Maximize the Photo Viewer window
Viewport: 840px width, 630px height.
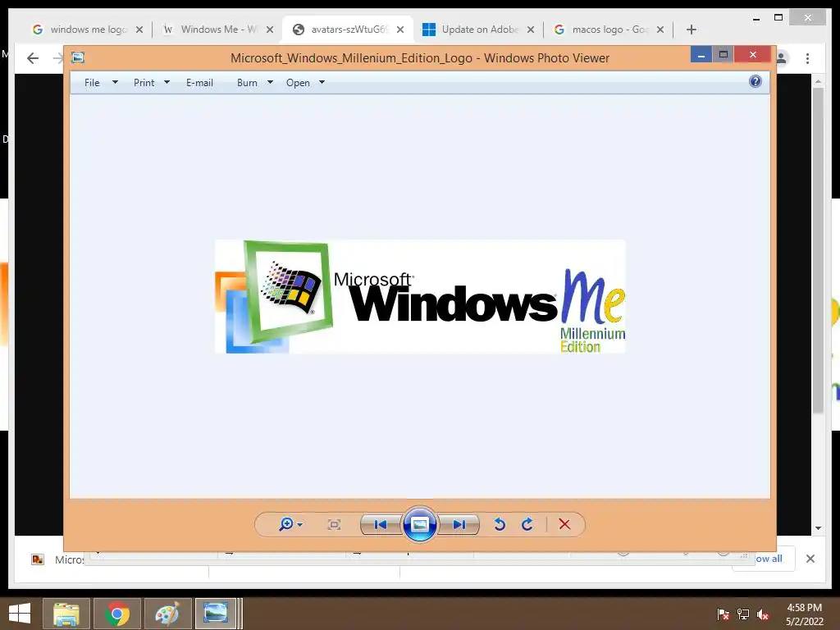click(724, 54)
